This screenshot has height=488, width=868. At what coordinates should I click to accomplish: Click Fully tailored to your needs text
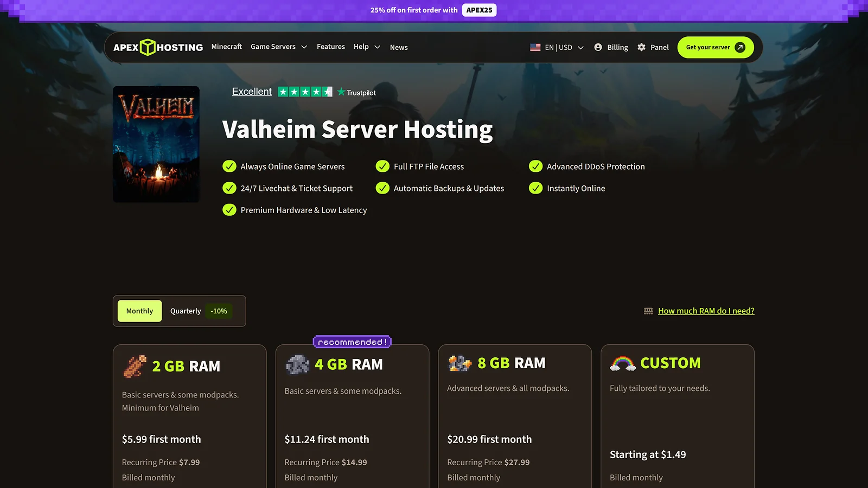coord(660,388)
